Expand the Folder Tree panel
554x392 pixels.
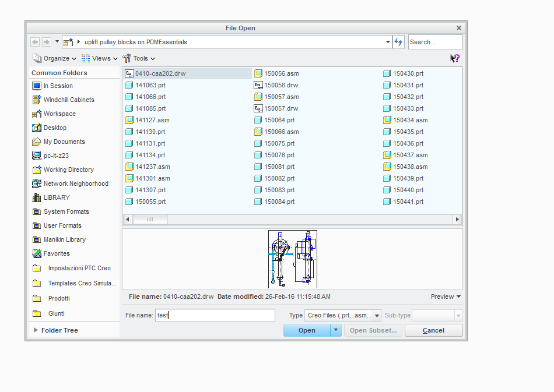click(56, 330)
